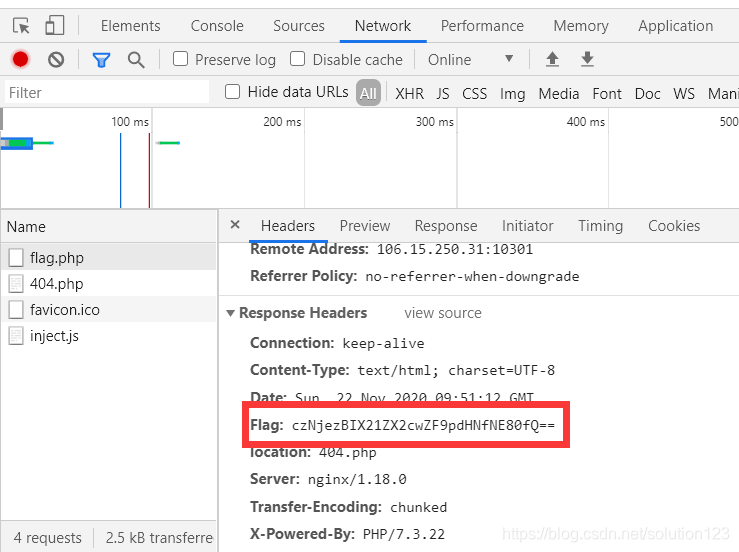The image size is (739, 552).
Task: Filter requests by JS
Action: (x=443, y=93)
